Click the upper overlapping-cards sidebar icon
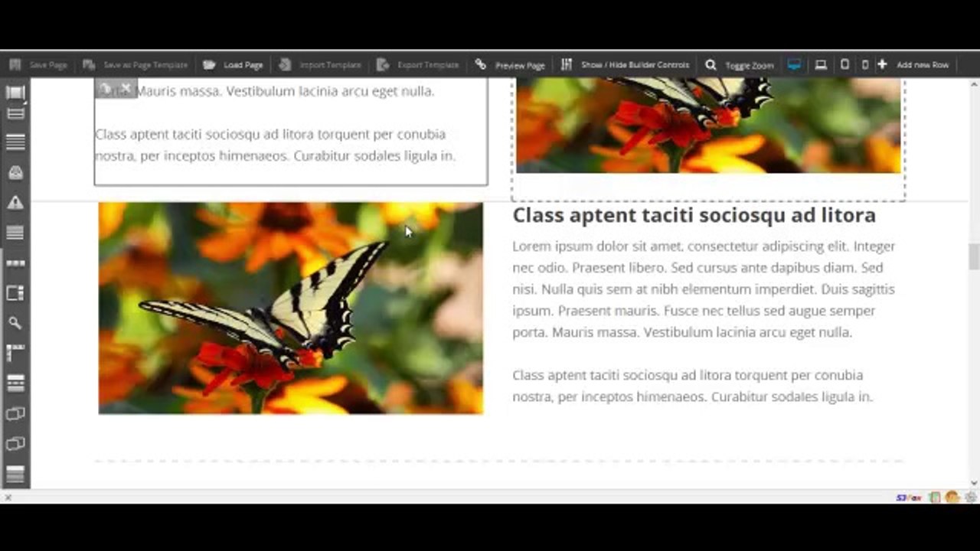The width and height of the screenshot is (980, 551). pyautogui.click(x=15, y=414)
